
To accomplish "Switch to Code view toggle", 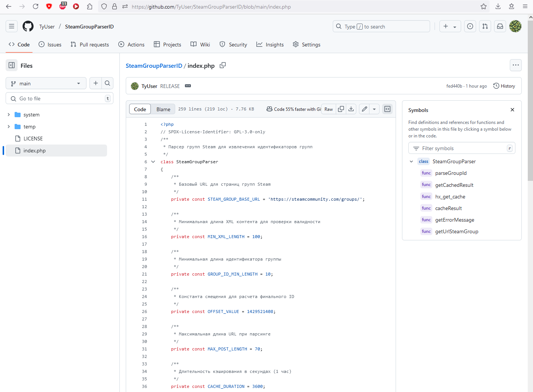I will [140, 109].
